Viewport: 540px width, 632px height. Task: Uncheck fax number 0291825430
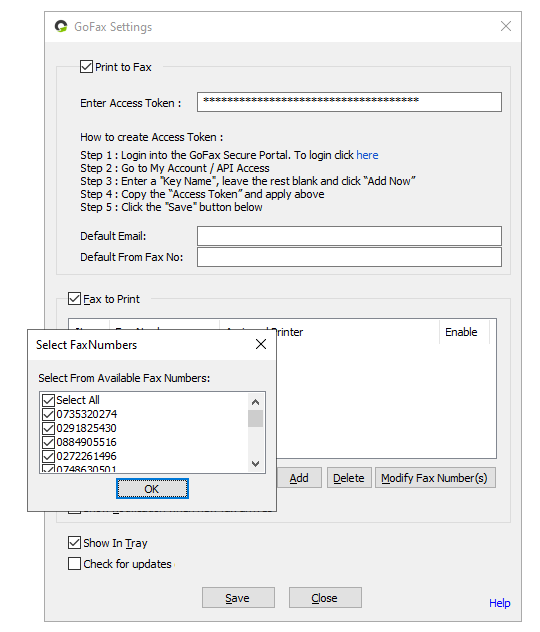pos(48,428)
